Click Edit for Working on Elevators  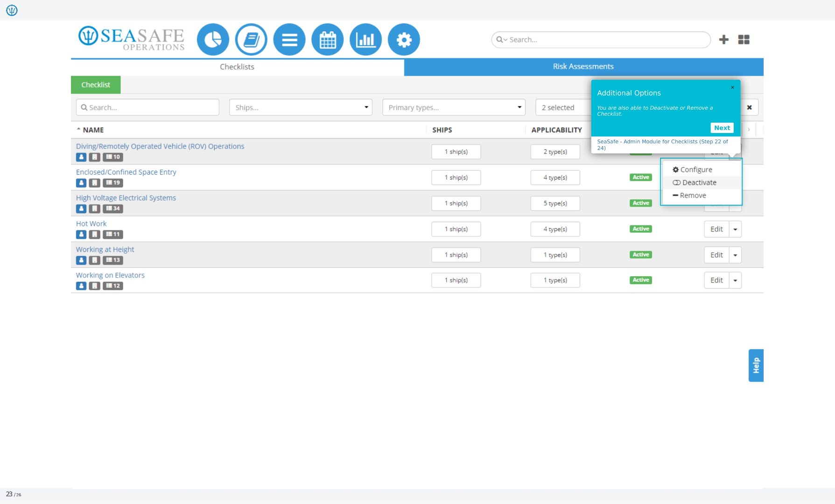click(x=716, y=280)
